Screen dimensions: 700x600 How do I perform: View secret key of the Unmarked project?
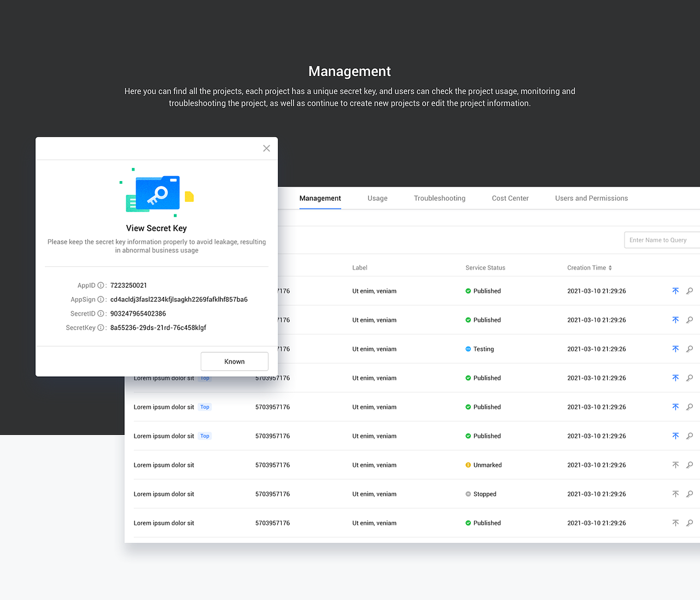click(x=690, y=465)
